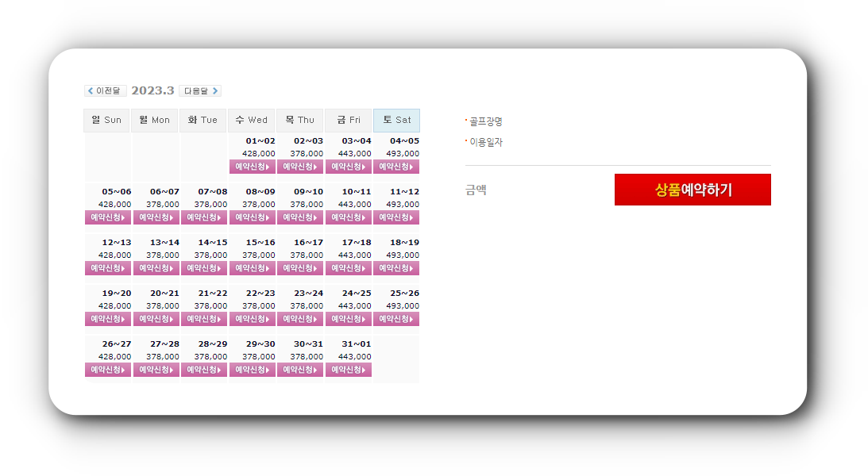This screenshot has height=476, width=868.
Task: Click 예약신청 for dates 31~01
Action: point(348,370)
